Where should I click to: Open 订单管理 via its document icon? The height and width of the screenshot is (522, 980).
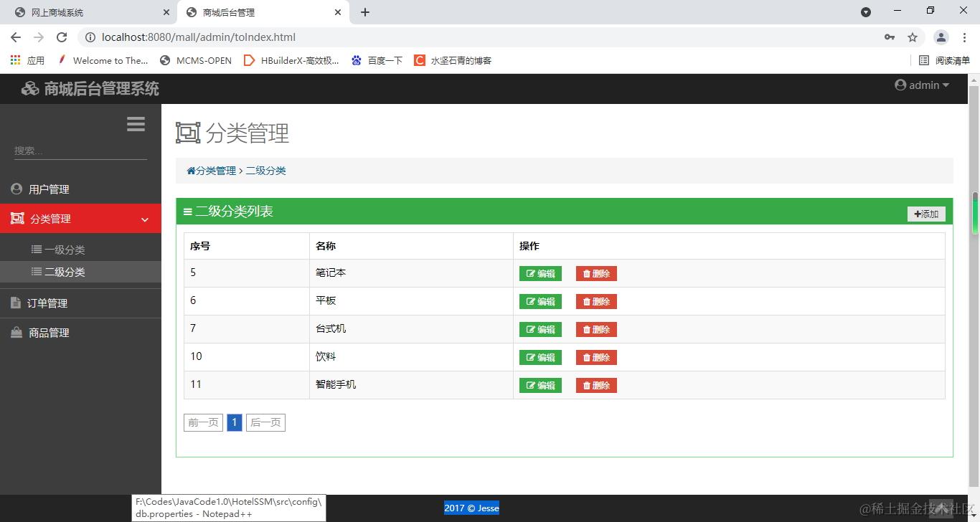(x=16, y=303)
